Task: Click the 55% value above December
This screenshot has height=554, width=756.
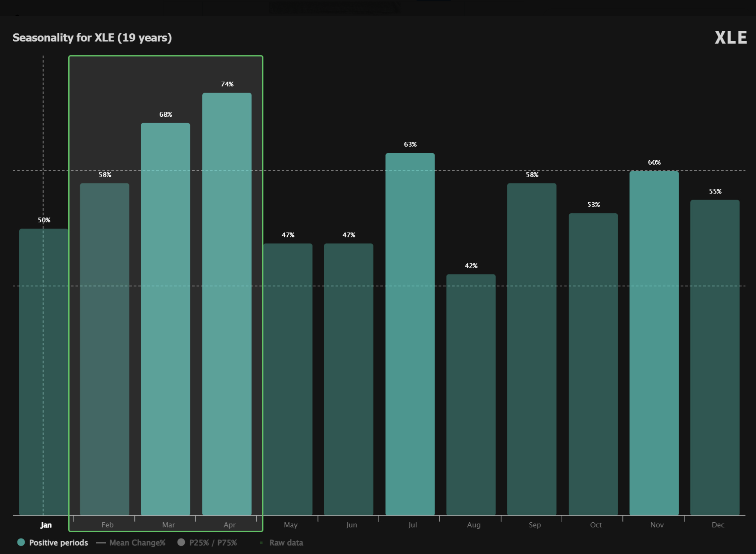Action: click(x=715, y=191)
